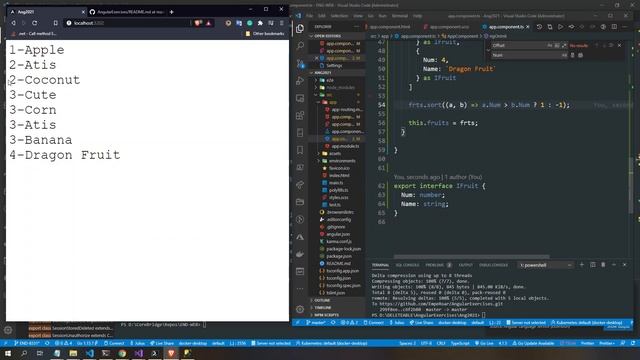Screen dimensions: 640x360
Task: Click the browser back button
Action: [x=13, y=23]
